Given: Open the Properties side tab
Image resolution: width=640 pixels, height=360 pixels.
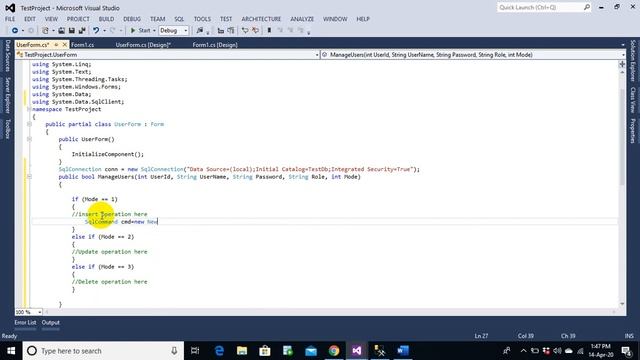Looking at the screenshot, I should click(633, 131).
